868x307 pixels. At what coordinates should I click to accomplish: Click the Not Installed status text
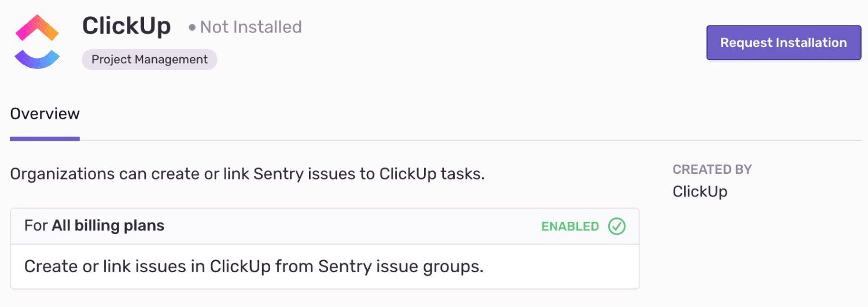[251, 27]
